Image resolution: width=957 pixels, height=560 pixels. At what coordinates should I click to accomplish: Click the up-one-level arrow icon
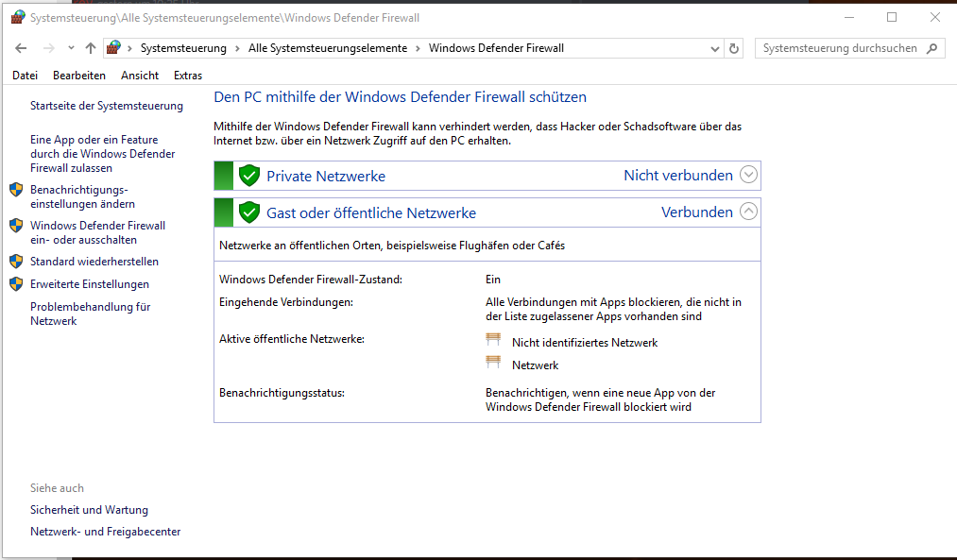pyautogui.click(x=91, y=47)
